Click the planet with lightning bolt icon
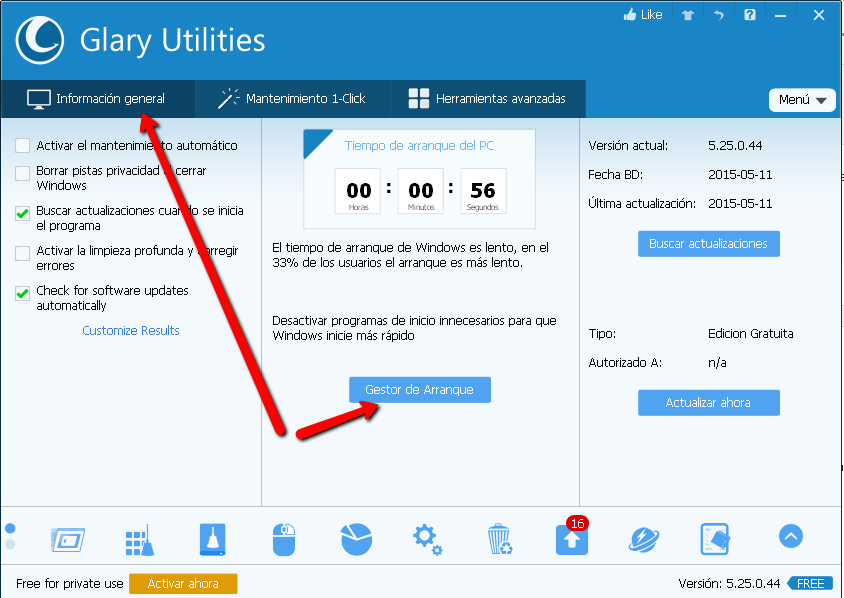The image size is (844, 598). tap(644, 539)
